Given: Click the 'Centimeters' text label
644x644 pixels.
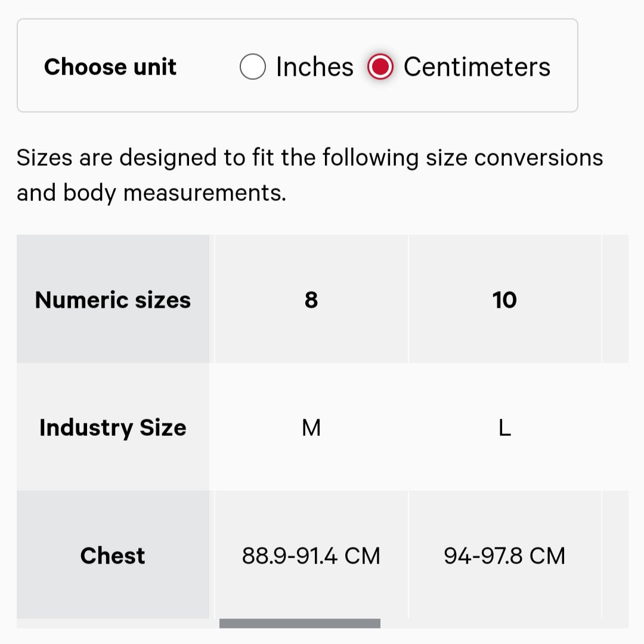Looking at the screenshot, I should [476, 67].
